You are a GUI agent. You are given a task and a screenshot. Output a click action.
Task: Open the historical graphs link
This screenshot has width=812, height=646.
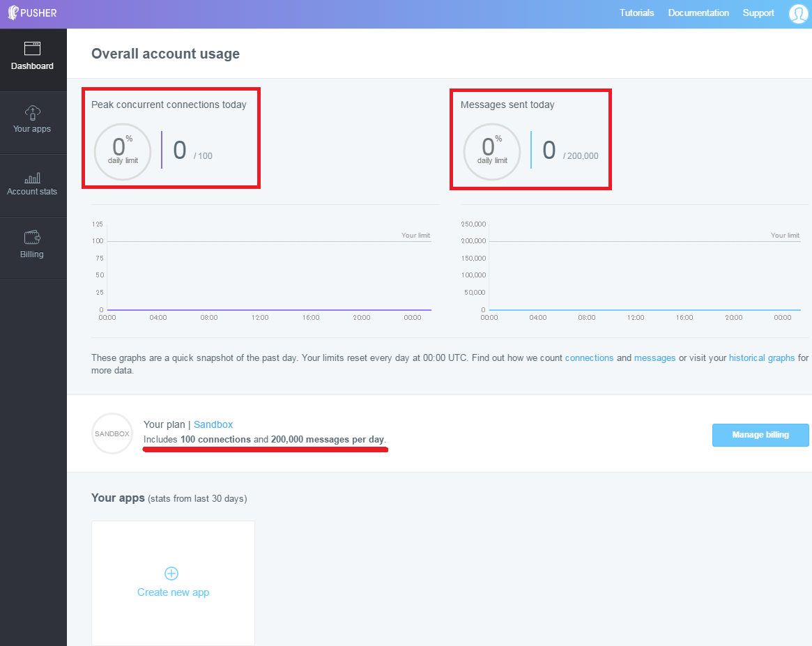coord(761,357)
